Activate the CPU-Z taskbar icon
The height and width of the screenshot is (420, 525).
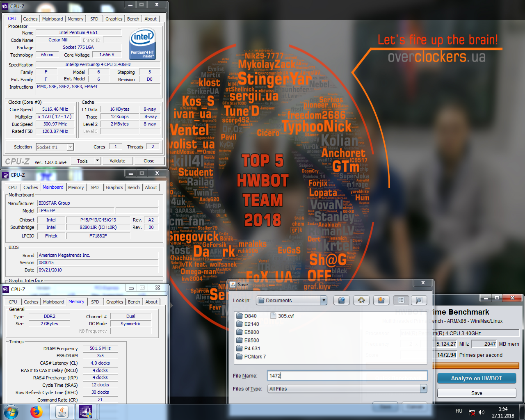pyautogui.click(x=86, y=412)
